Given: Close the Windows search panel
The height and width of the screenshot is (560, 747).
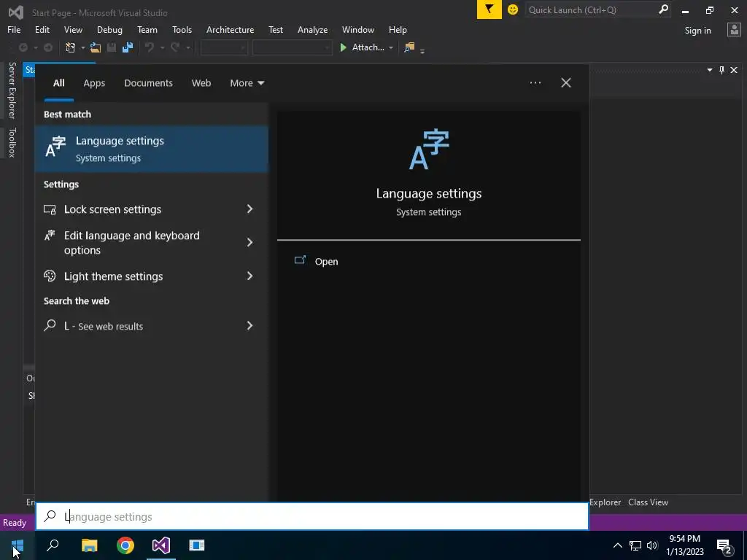Looking at the screenshot, I should coord(566,83).
